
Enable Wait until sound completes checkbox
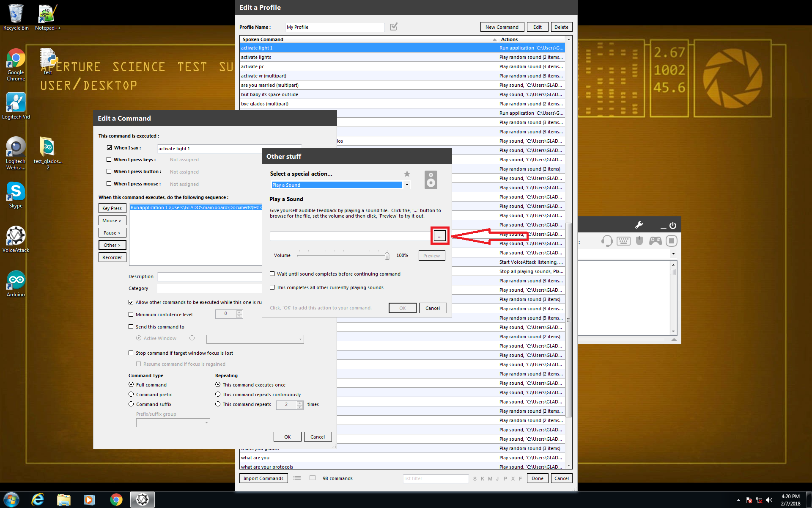pyautogui.click(x=272, y=274)
